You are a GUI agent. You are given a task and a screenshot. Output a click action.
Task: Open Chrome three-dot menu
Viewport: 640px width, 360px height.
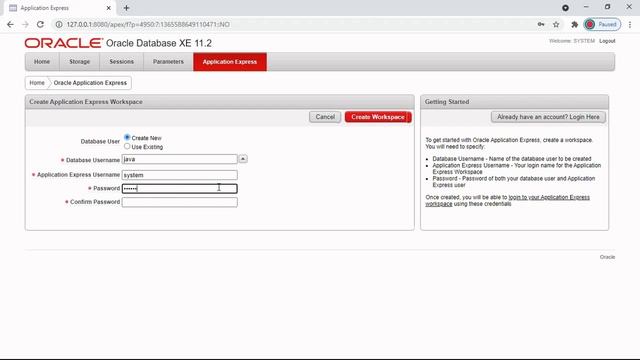(x=630, y=24)
